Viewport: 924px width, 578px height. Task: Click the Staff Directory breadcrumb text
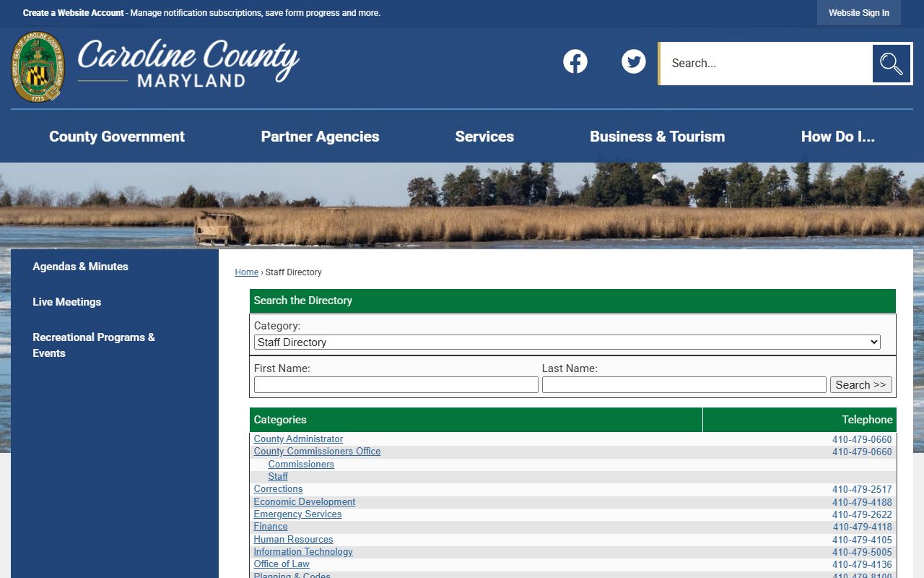[x=293, y=272]
